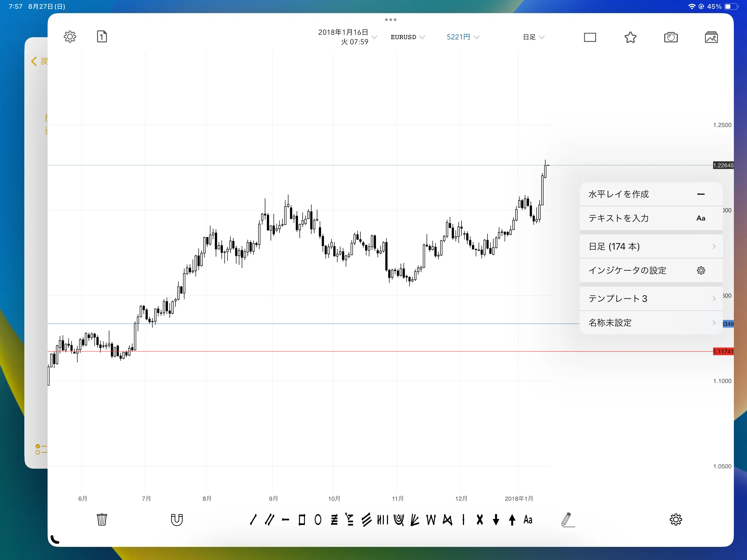Select the vertical time zones tool
The image size is (747, 560).
click(383, 520)
